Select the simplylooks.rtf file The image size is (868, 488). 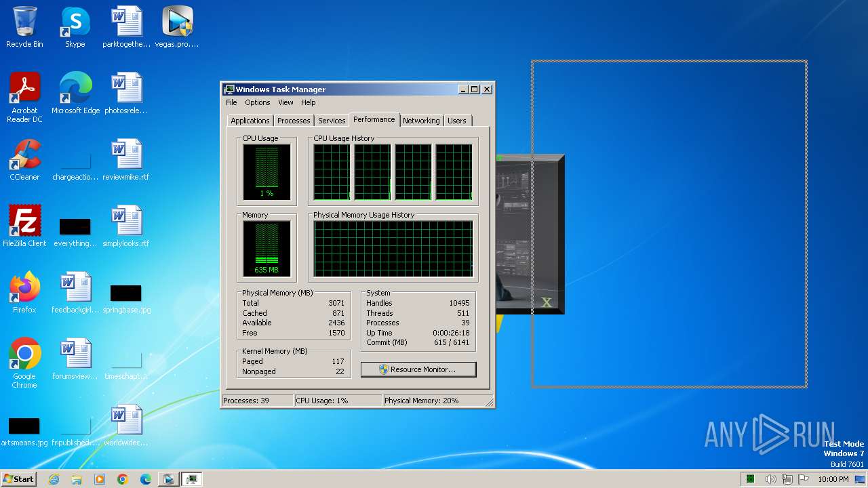126,226
